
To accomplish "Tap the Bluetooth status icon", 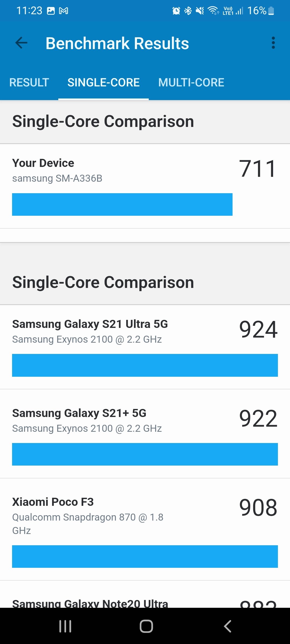I will [188, 11].
